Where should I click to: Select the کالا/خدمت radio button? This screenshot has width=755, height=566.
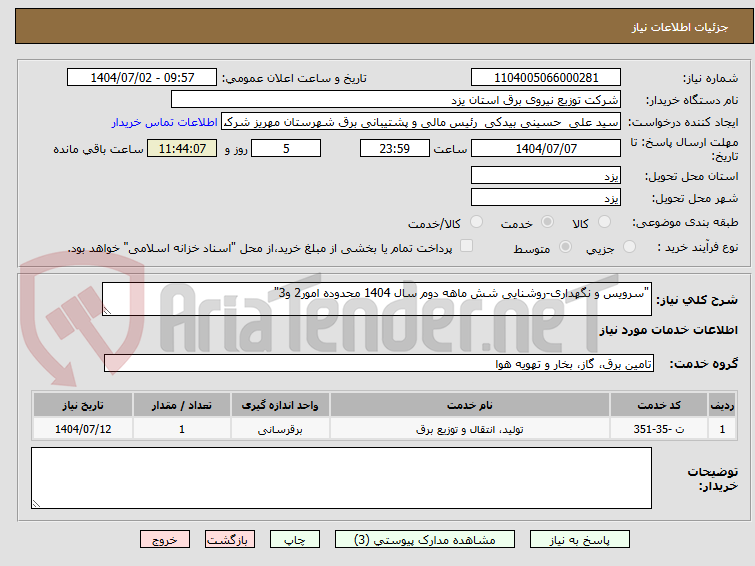coord(476,222)
